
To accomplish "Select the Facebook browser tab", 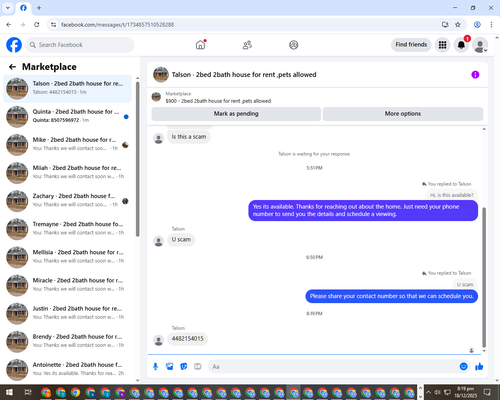I will 23,8.
